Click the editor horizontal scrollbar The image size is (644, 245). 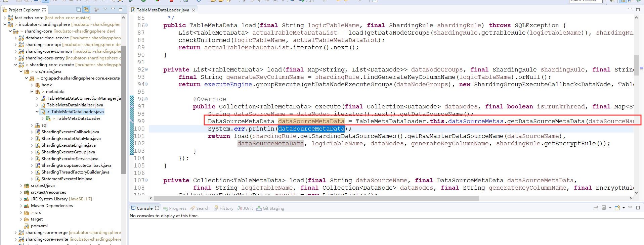click(316, 198)
